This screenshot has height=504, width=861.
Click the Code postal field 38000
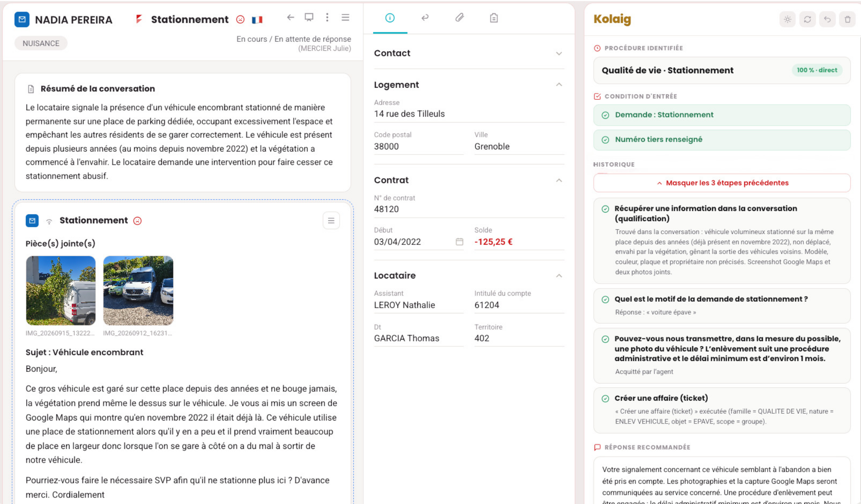418,146
